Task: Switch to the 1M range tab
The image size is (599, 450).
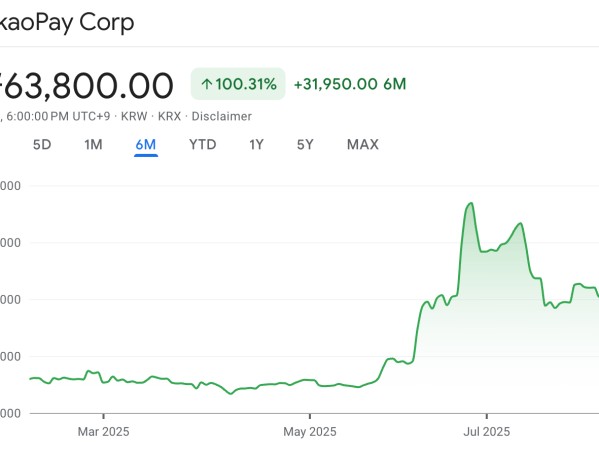Action: [93, 145]
